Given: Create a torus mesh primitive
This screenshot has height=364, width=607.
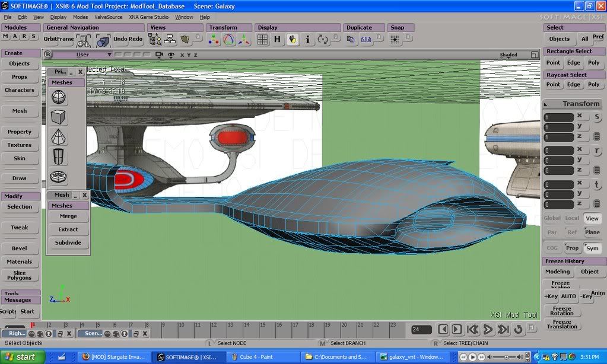Looking at the screenshot, I should (59, 177).
